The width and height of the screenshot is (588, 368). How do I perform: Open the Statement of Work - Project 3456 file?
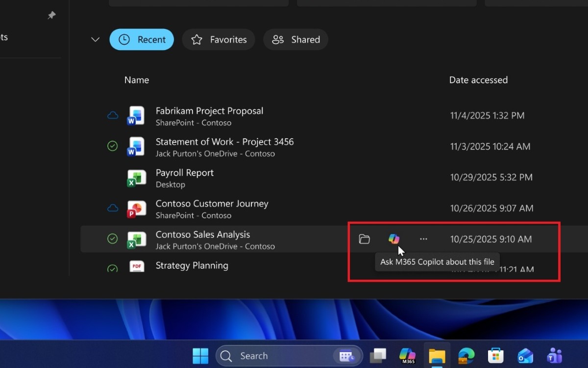click(224, 142)
